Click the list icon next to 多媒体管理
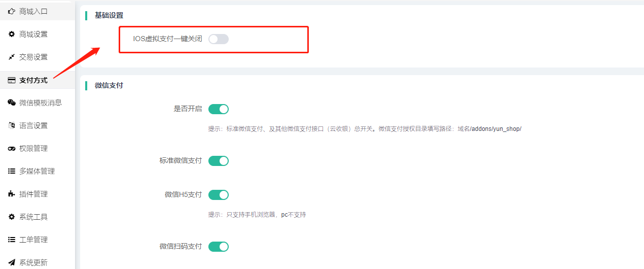This screenshot has width=644, height=269. pos(12,171)
